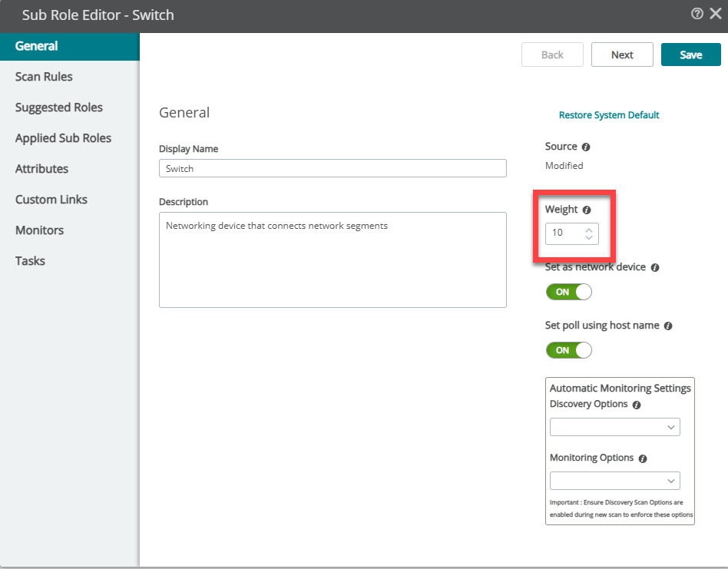Open the help icon in title bar
728x569 pixels.
coord(697,14)
